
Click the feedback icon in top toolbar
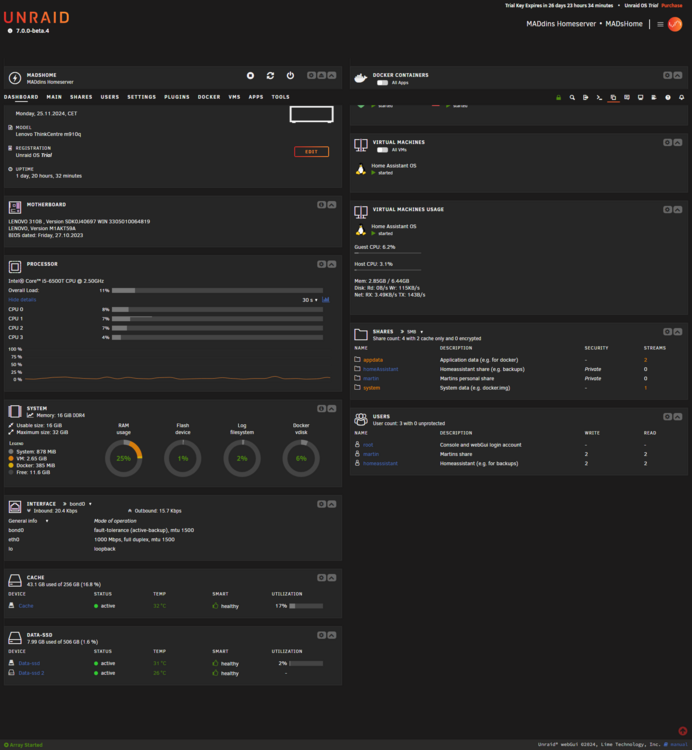(x=626, y=98)
